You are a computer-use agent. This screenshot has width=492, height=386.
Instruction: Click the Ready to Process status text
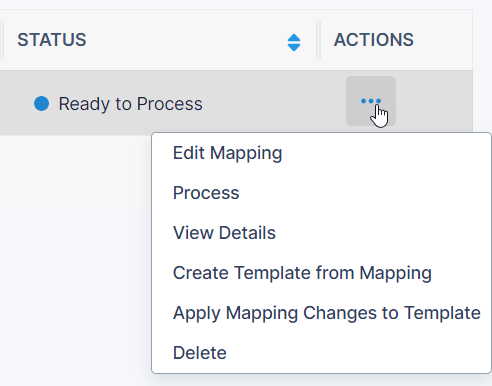coord(130,104)
